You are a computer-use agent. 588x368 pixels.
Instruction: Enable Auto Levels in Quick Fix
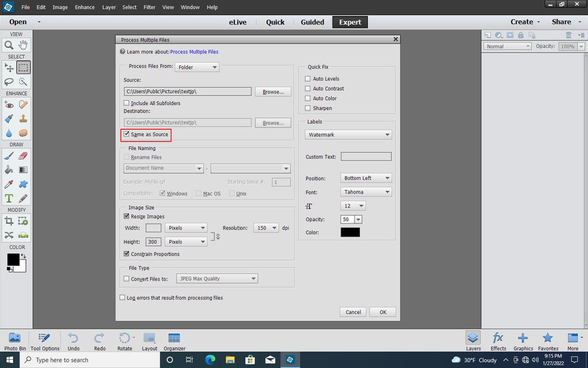click(308, 78)
